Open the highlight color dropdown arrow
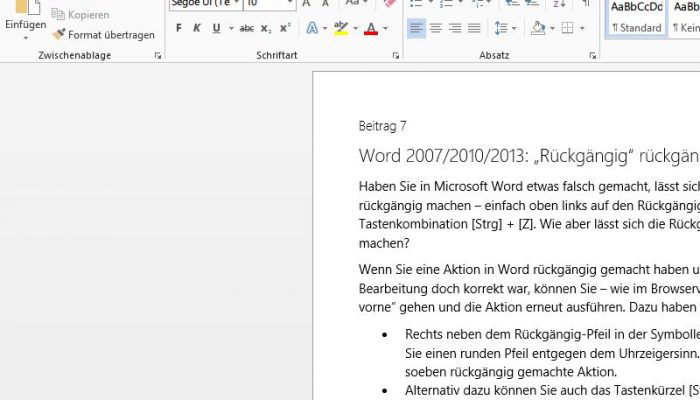The width and height of the screenshot is (700, 400). click(355, 28)
